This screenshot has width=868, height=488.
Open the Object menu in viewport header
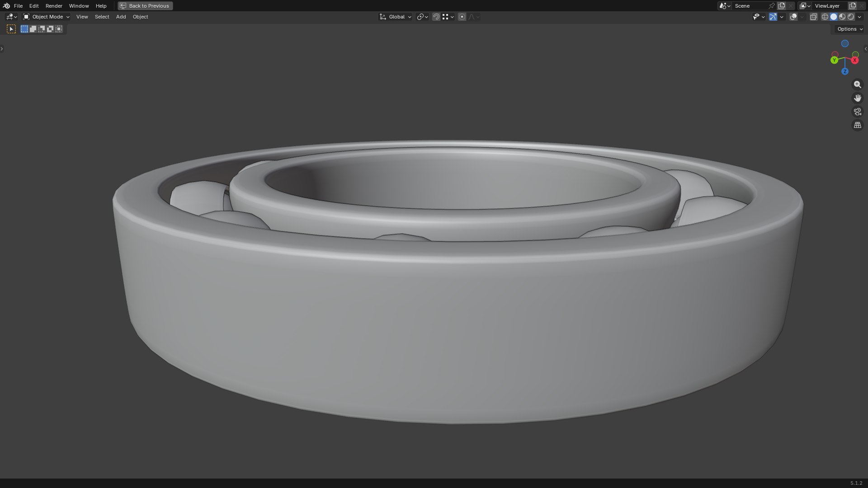point(140,17)
